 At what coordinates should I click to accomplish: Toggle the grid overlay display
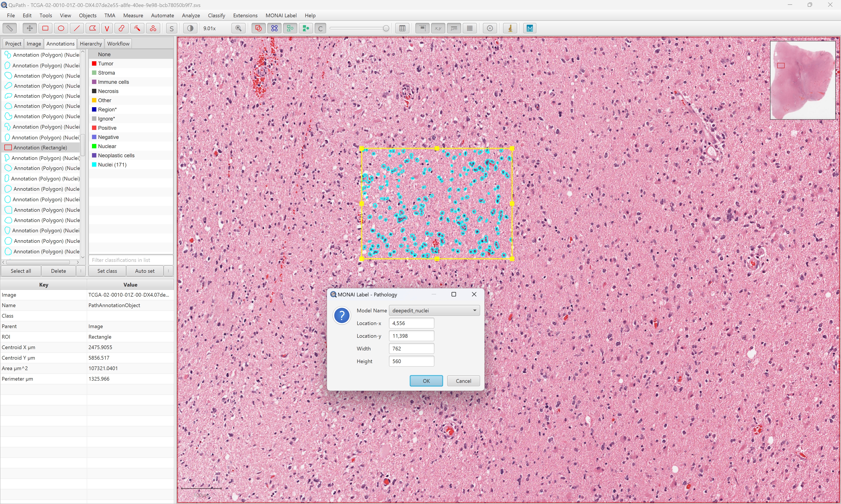470,28
